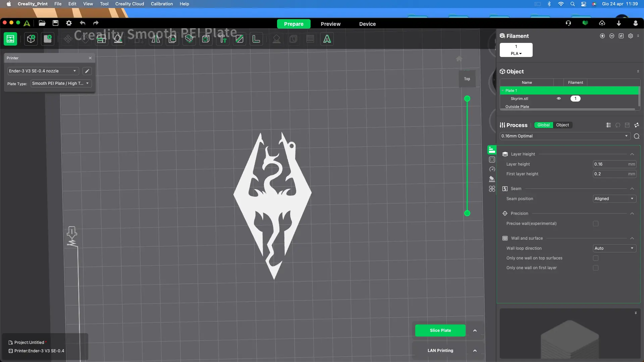The image size is (644, 362).
Task: Click the Add plate icon
Action: pos(48,39)
